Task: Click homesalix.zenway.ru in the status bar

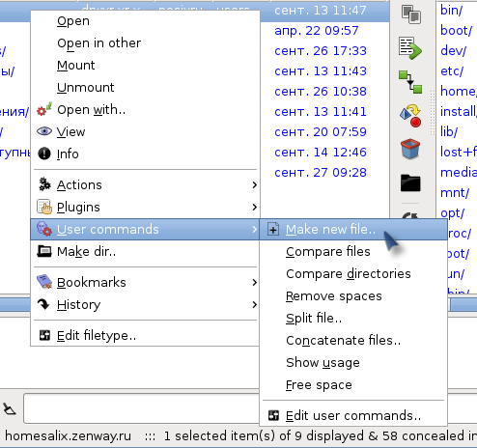Action: (69, 436)
